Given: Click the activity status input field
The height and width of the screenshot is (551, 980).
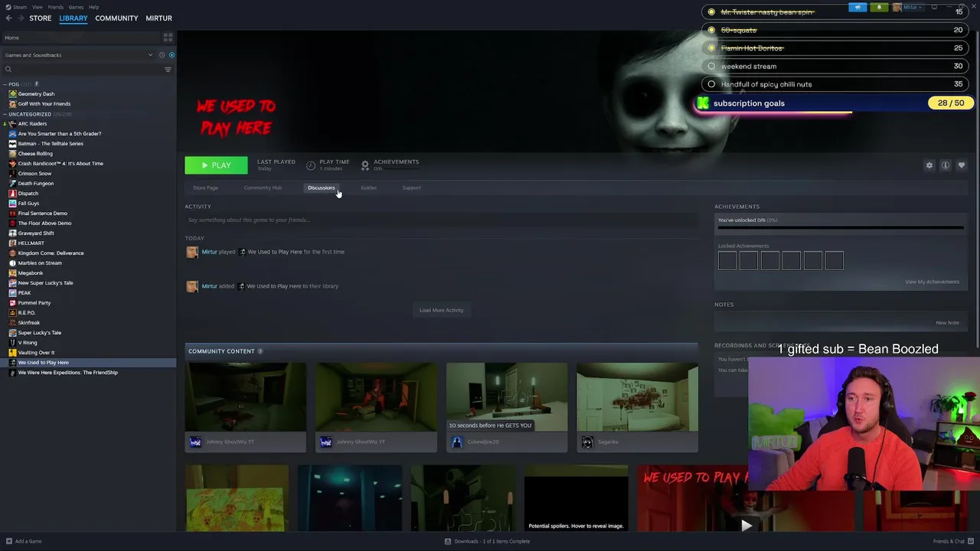Looking at the screenshot, I should click(441, 220).
